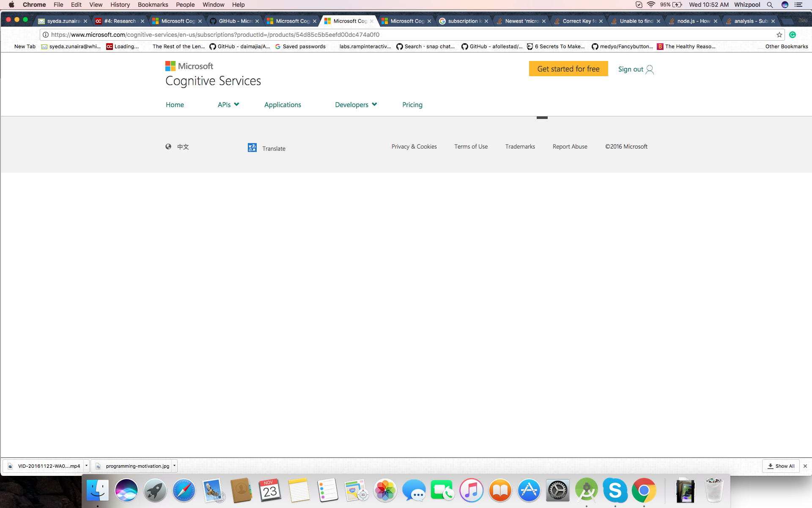The height and width of the screenshot is (508, 812).
Task: Open The Healthy Reaso... bookmark
Action: point(686,47)
